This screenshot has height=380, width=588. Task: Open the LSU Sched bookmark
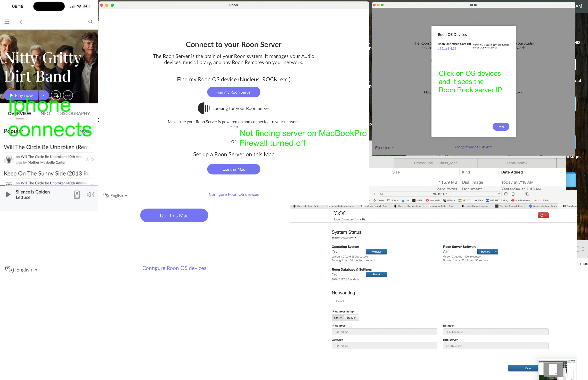[x=541, y=200]
